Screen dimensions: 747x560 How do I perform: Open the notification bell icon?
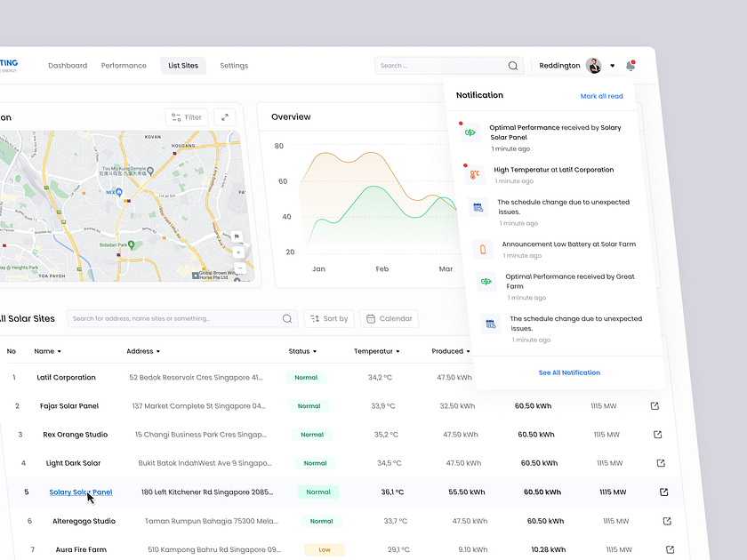pyautogui.click(x=631, y=65)
